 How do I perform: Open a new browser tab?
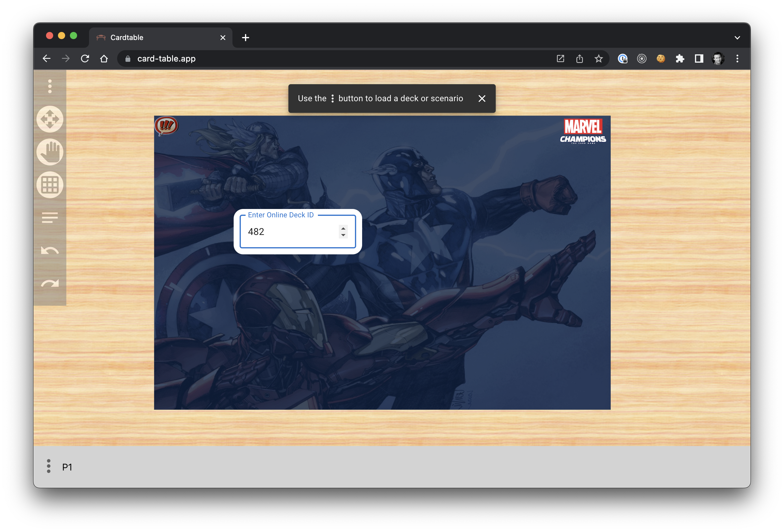[246, 37]
